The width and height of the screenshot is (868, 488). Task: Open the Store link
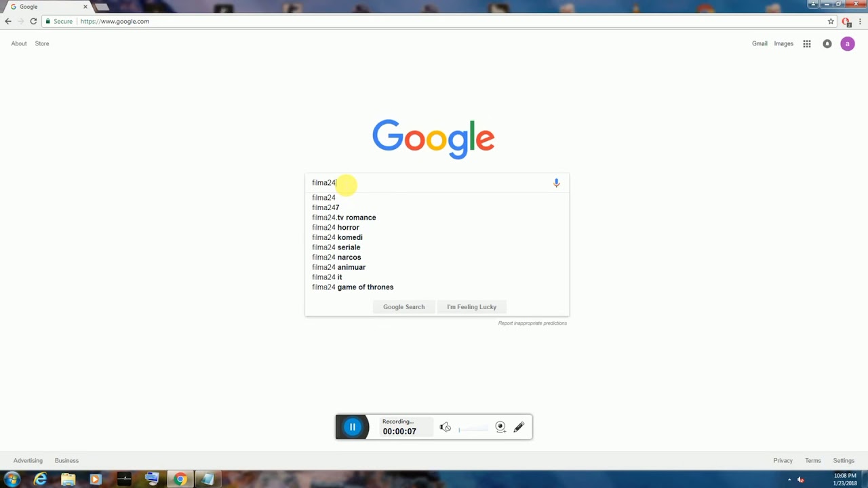[42, 43]
